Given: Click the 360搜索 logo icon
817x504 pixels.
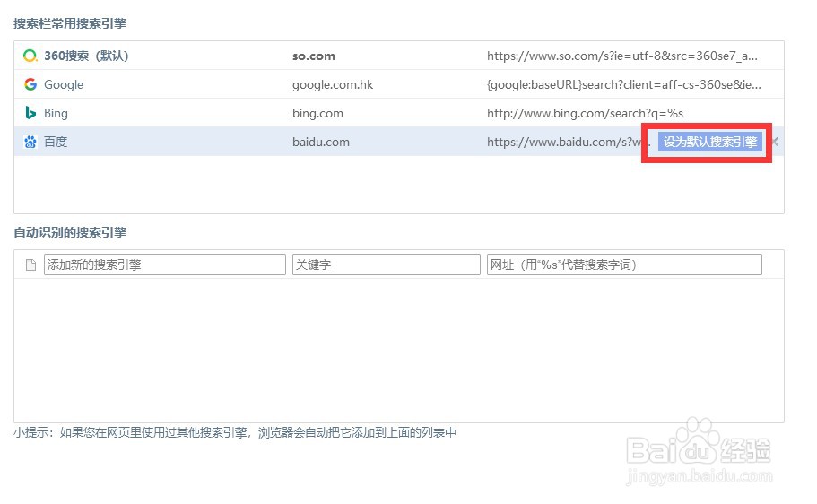Looking at the screenshot, I should click(x=30, y=56).
